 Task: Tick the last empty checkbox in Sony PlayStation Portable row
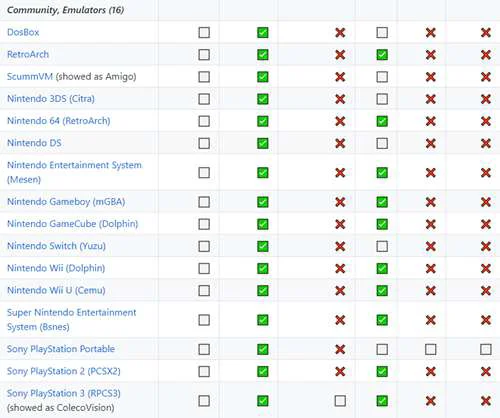coord(486,349)
